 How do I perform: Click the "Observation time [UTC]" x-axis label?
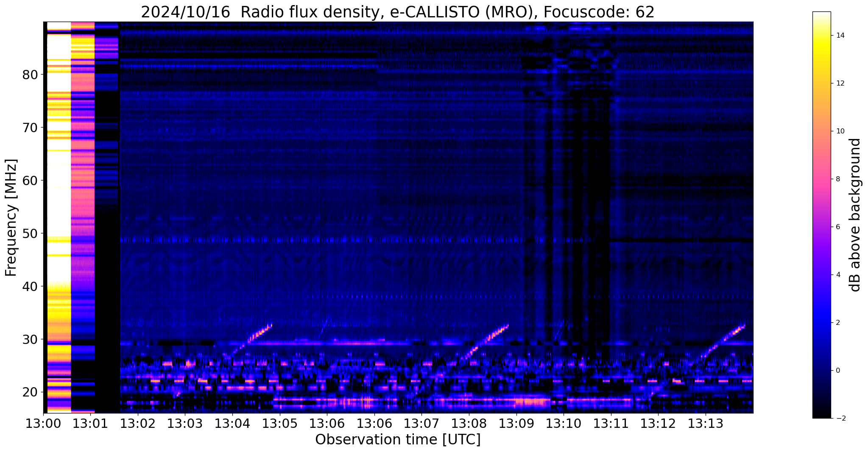pyautogui.click(x=398, y=440)
